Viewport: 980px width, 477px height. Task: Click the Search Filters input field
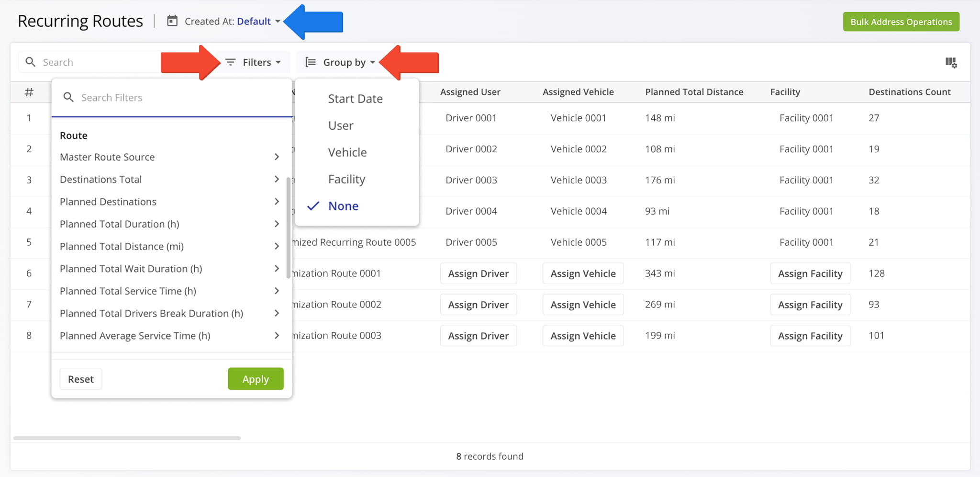point(172,98)
